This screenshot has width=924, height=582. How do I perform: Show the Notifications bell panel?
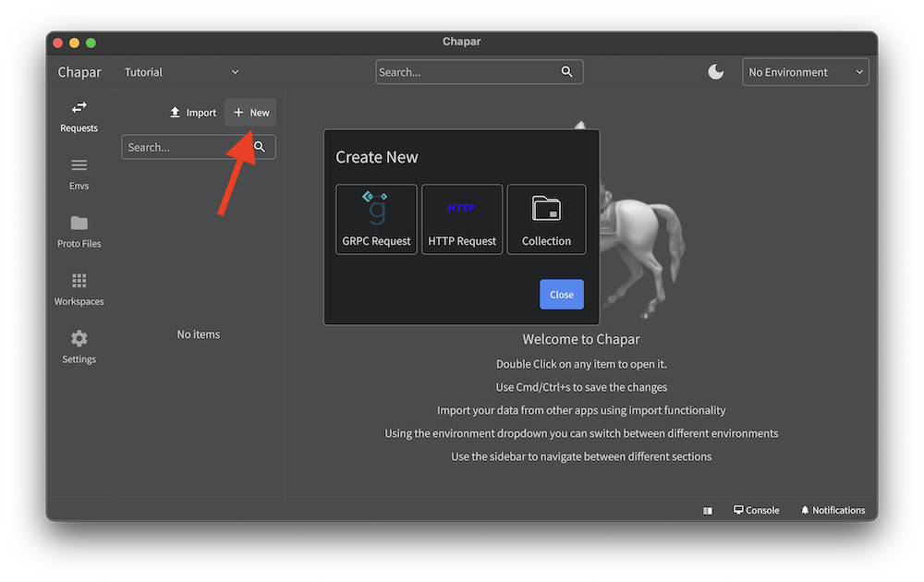pos(833,510)
